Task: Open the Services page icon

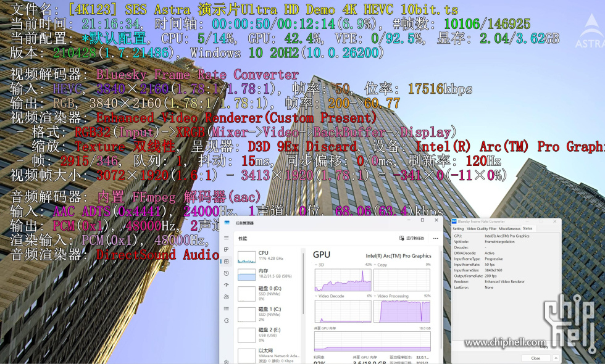Action: click(227, 320)
